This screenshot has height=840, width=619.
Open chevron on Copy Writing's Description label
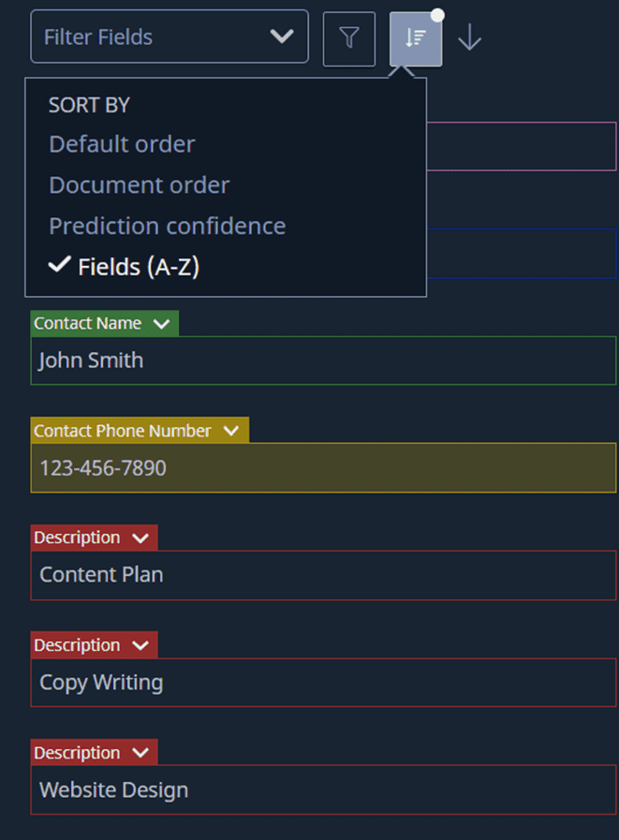click(140, 646)
